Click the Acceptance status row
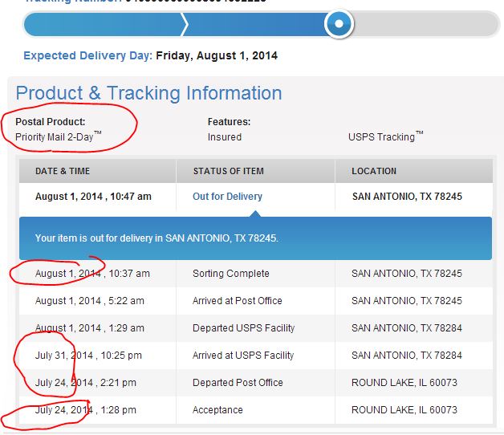This screenshot has height=435, width=504. coord(255,410)
